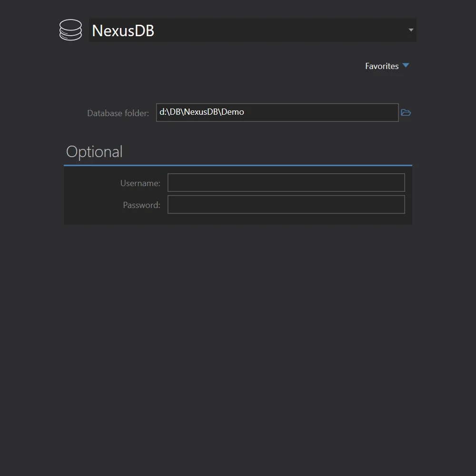Click the Optional section header

pyautogui.click(x=94, y=151)
